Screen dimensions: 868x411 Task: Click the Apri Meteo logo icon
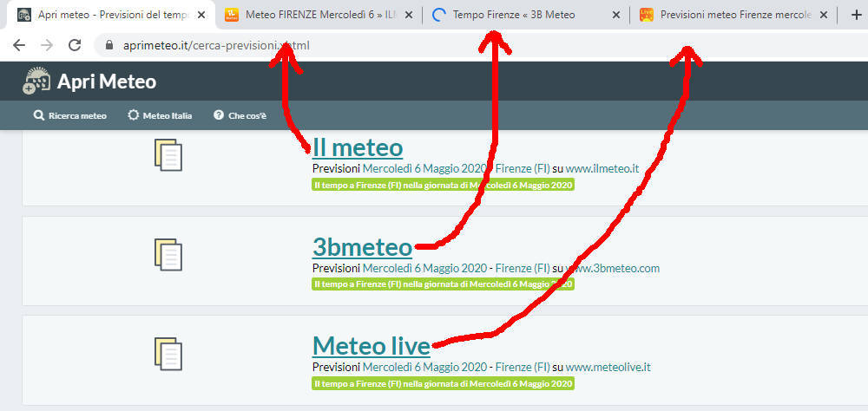(36, 81)
